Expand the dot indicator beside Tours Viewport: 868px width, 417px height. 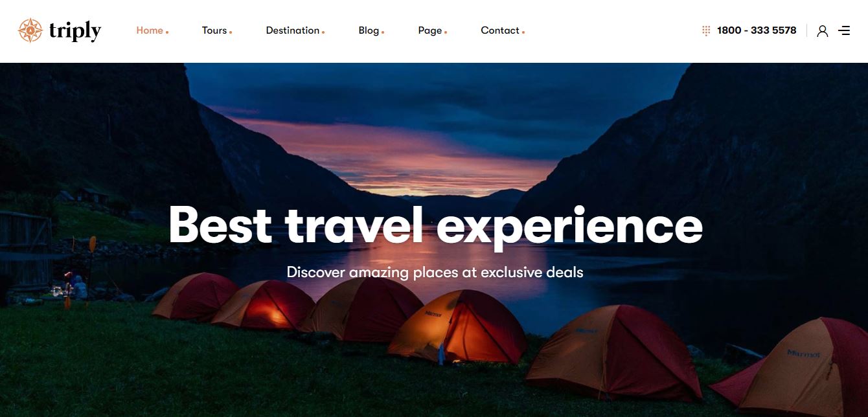click(x=231, y=32)
